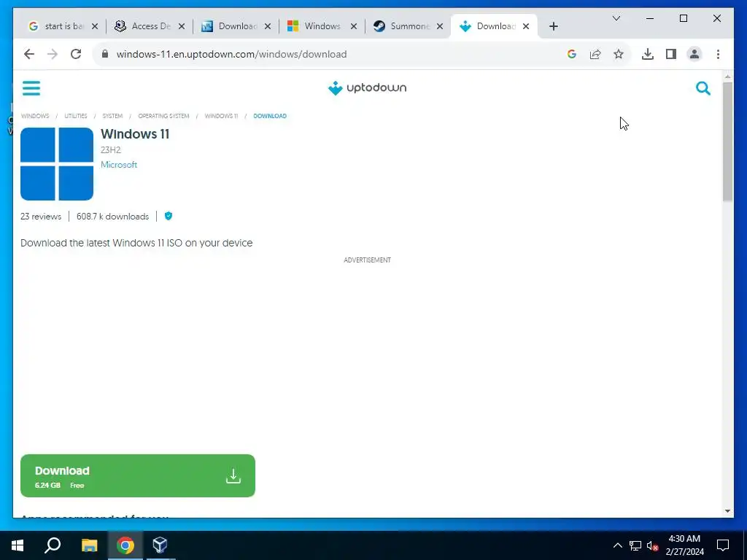Click the blue verified shield icon
This screenshot has width=747, height=560.
(x=169, y=216)
